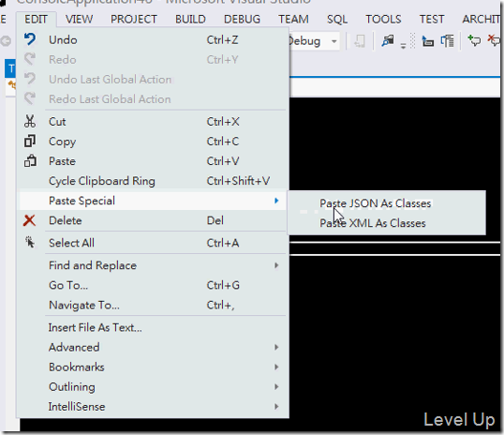Expand the Outlining submenu
The image size is (504, 435).
tap(276, 387)
